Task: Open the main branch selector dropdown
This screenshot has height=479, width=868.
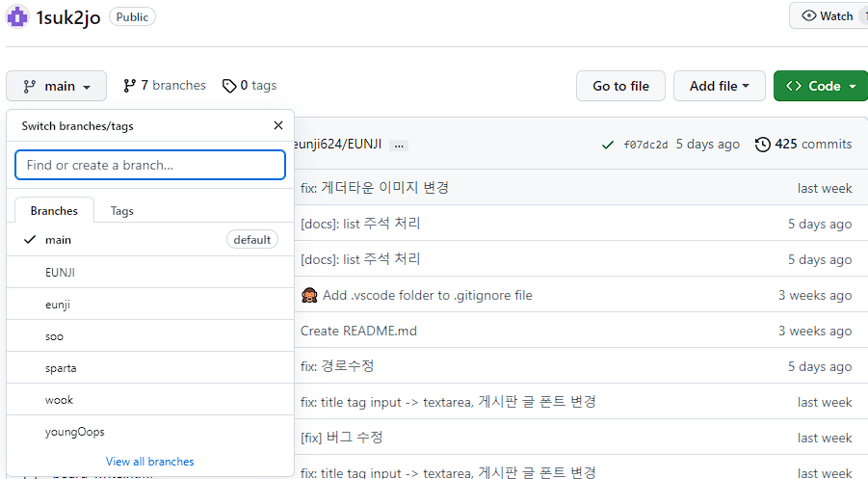Action: 57,86
